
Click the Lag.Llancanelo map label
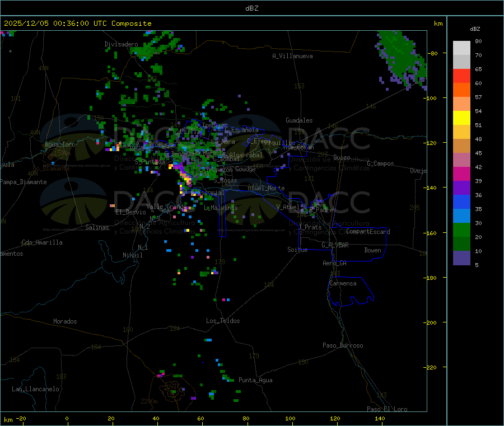(36, 389)
